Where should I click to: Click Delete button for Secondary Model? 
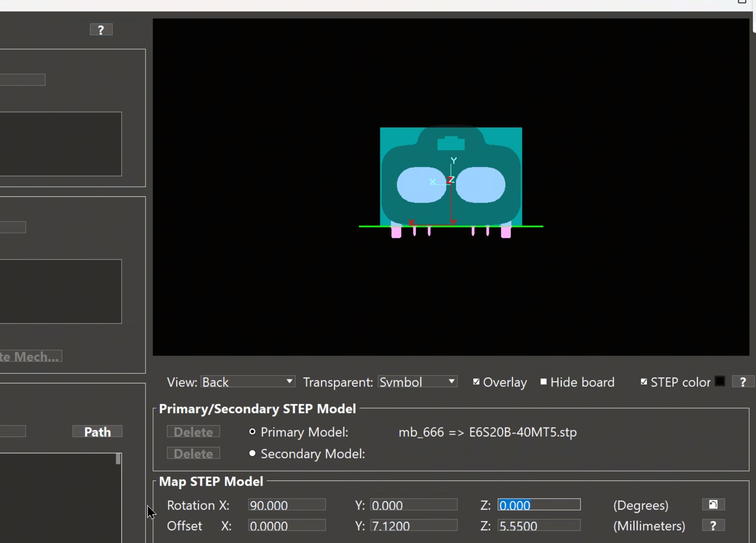pos(193,453)
